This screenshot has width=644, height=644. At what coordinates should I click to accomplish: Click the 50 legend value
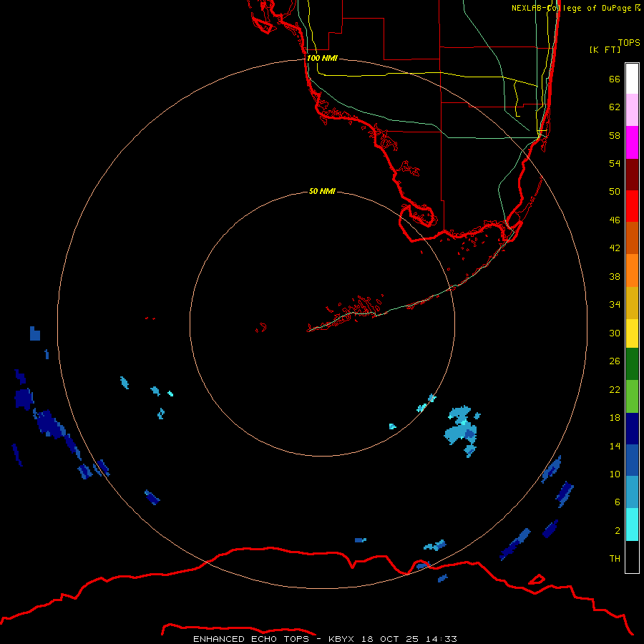pos(615,192)
